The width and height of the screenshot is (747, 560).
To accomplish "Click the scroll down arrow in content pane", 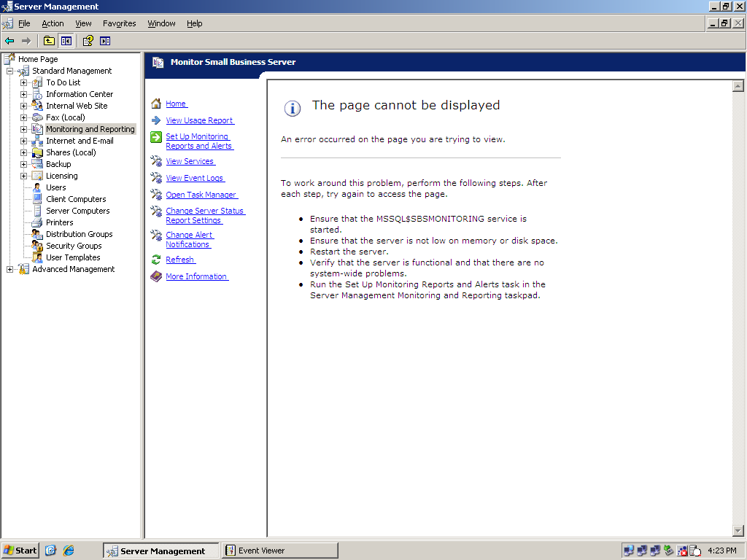I will (x=738, y=531).
